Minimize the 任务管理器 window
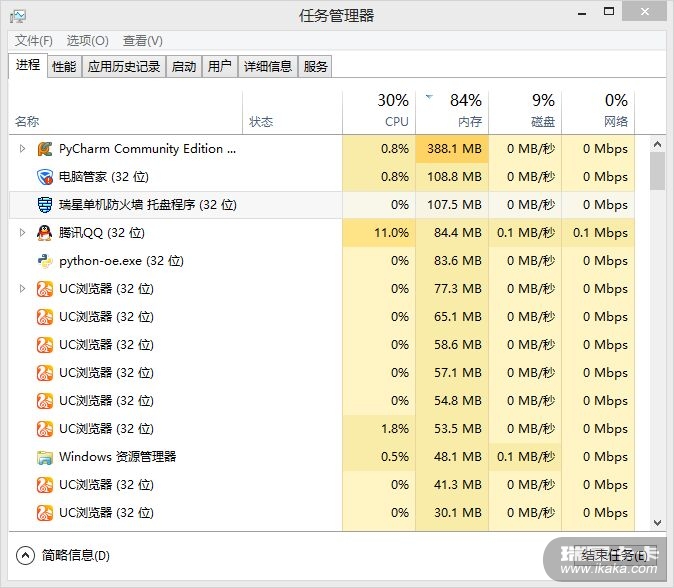This screenshot has height=588, width=674. click(582, 12)
